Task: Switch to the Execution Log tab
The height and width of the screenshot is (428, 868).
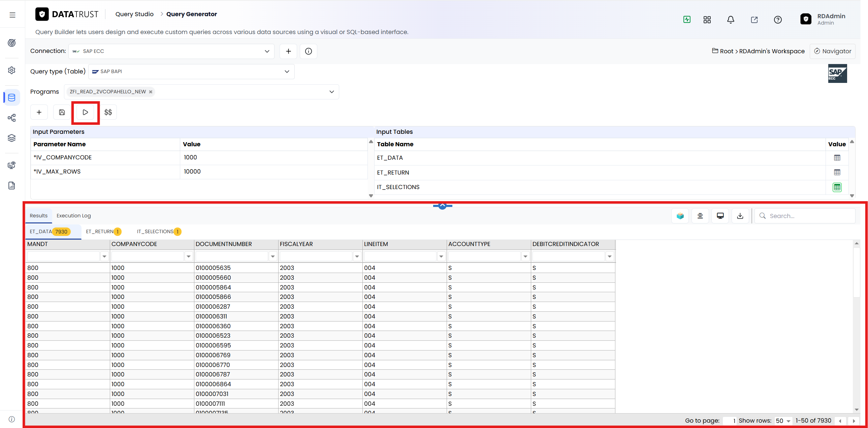Action: [x=74, y=216]
